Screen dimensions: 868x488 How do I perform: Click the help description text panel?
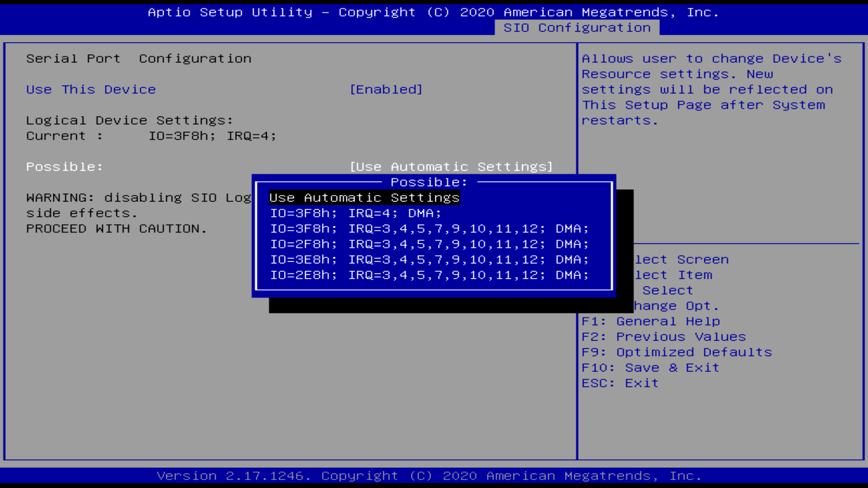pyautogui.click(x=711, y=89)
